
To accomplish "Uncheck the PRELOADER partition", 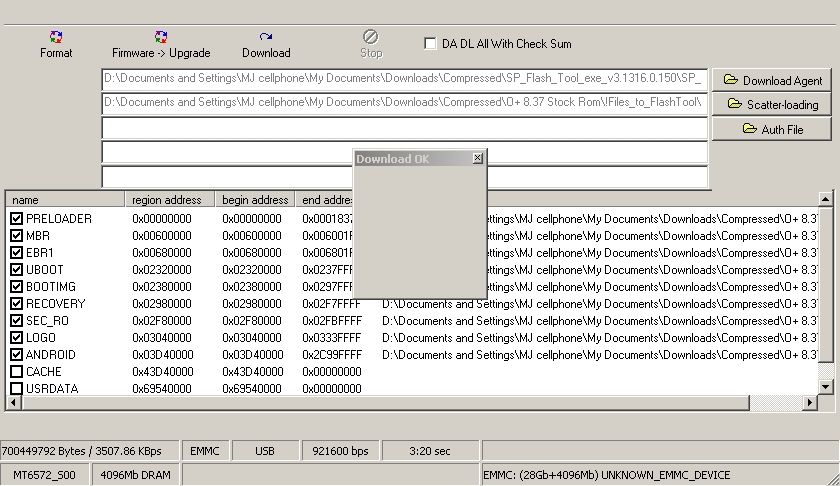I will click(16, 219).
